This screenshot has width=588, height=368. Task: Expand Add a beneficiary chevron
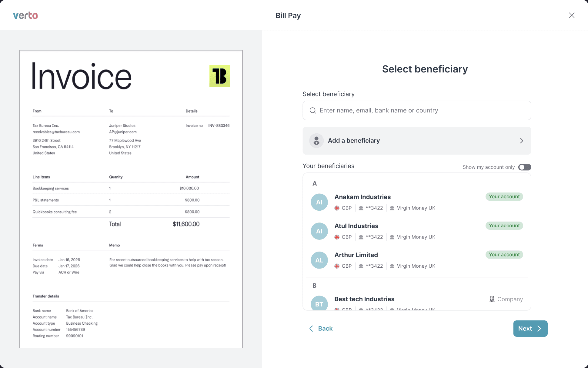tap(521, 141)
